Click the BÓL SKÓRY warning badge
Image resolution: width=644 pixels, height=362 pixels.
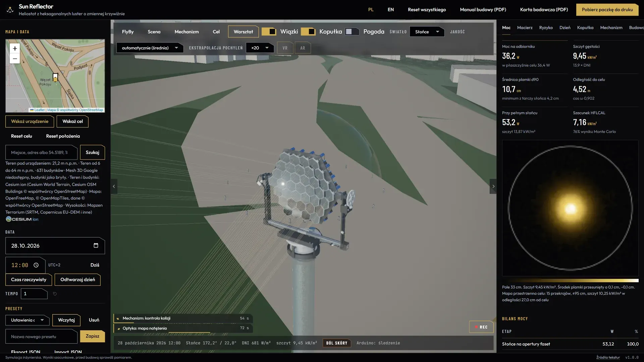pos(337,343)
